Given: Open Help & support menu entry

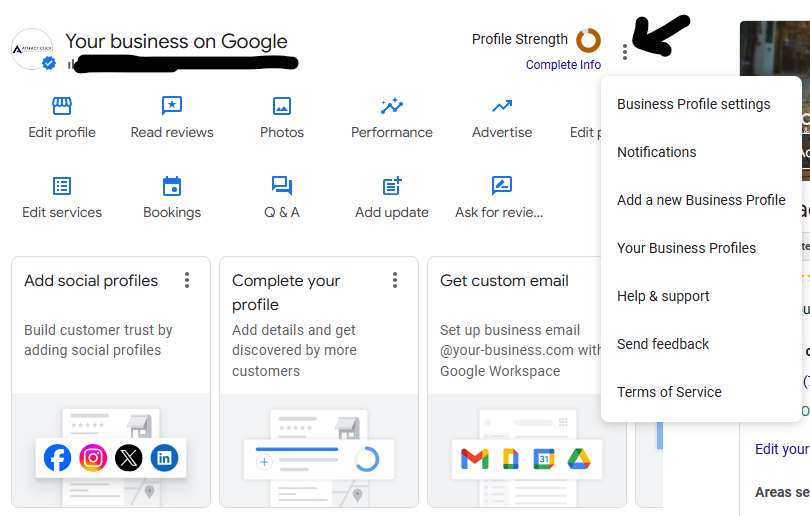Looking at the screenshot, I should pyautogui.click(x=663, y=296).
